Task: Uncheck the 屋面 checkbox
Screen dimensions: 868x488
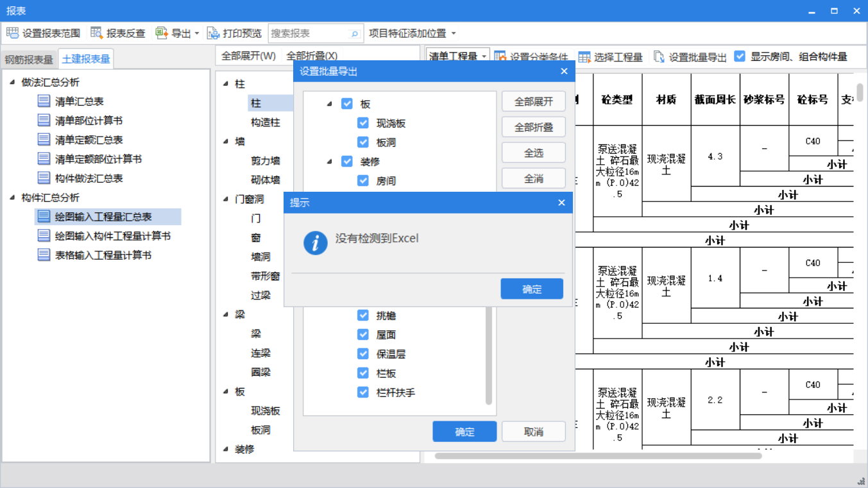Action: [363, 335]
